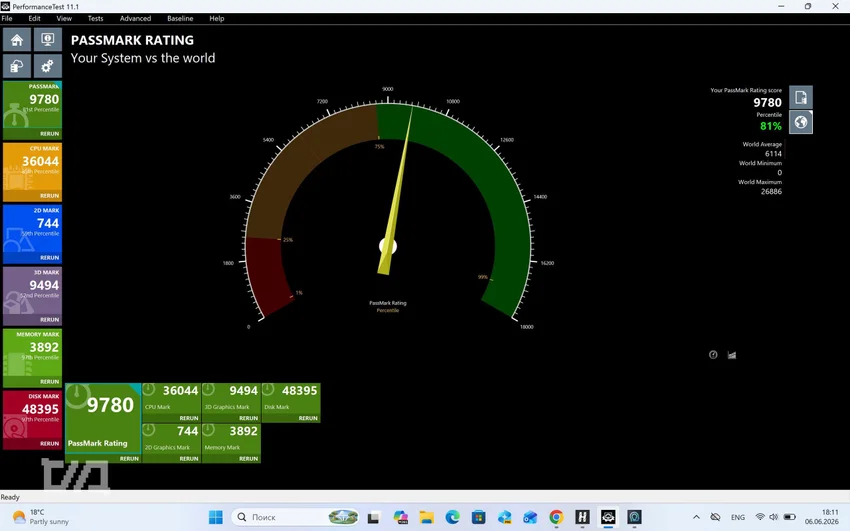Viewport: 850px width, 531px height.
Task: Click the bottom CPU Mark 36044 summary tile
Action: point(171,399)
